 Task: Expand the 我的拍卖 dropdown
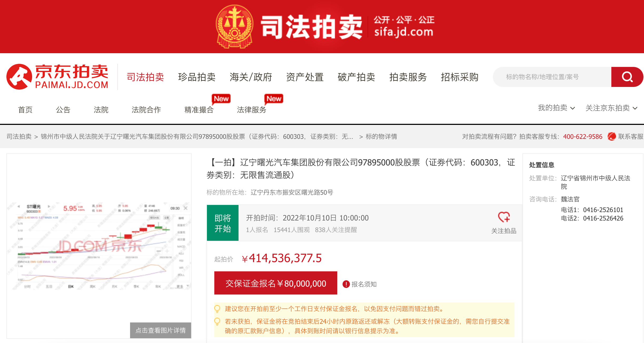556,108
